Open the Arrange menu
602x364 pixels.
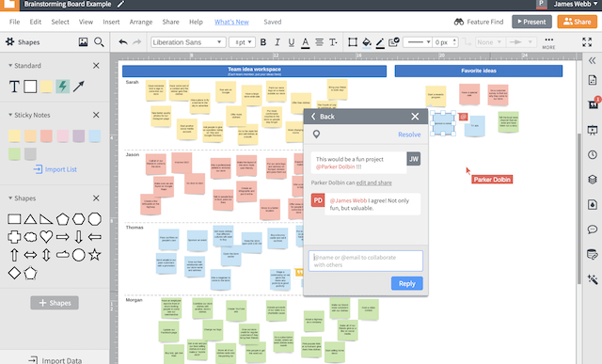coord(141,22)
